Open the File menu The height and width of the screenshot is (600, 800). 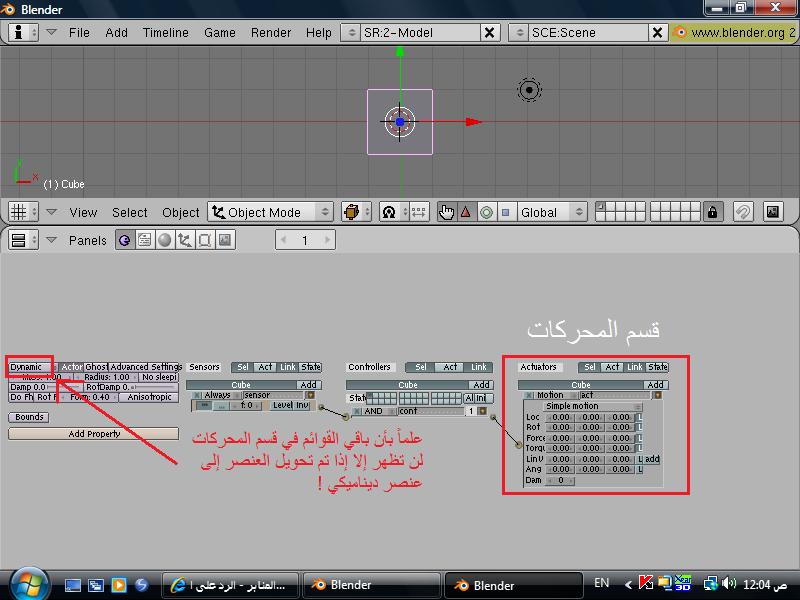tap(79, 33)
